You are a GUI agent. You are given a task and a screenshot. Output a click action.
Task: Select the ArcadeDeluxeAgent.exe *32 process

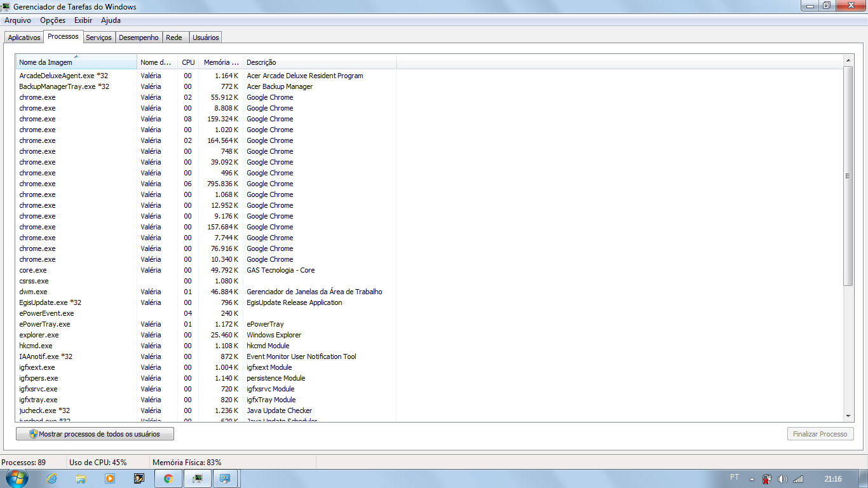(207, 76)
